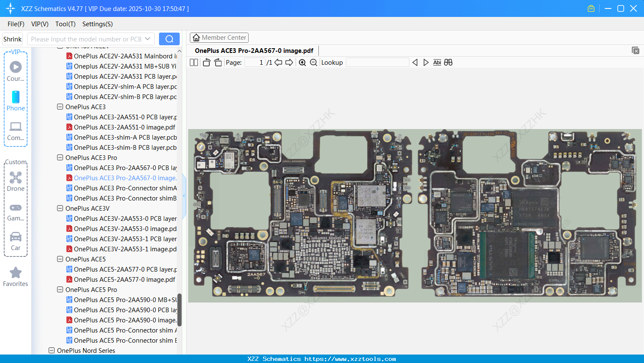
Task: Click the zoom in magnifier icon
Action: (302, 63)
